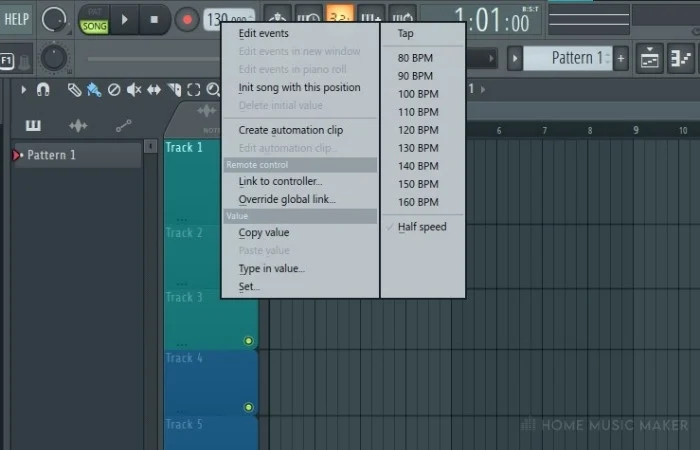
Task: Stop playback with the stop button
Action: [x=154, y=20]
